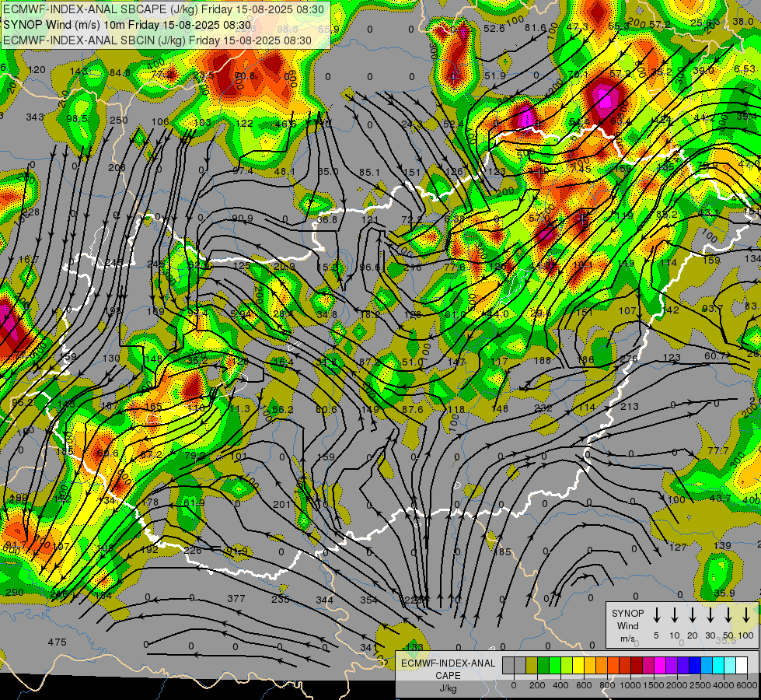
Task: Click the 10 m/s wind arrow in legend
Action: click(674, 614)
